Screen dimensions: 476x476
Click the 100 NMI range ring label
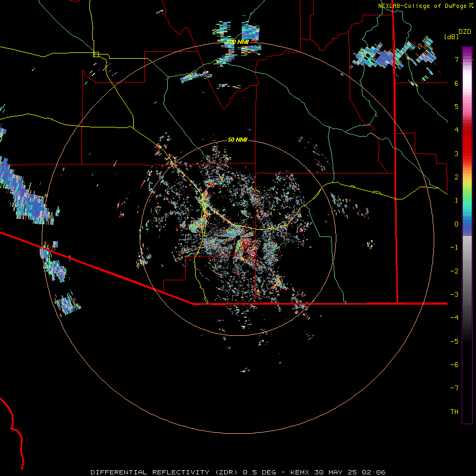[238, 42]
